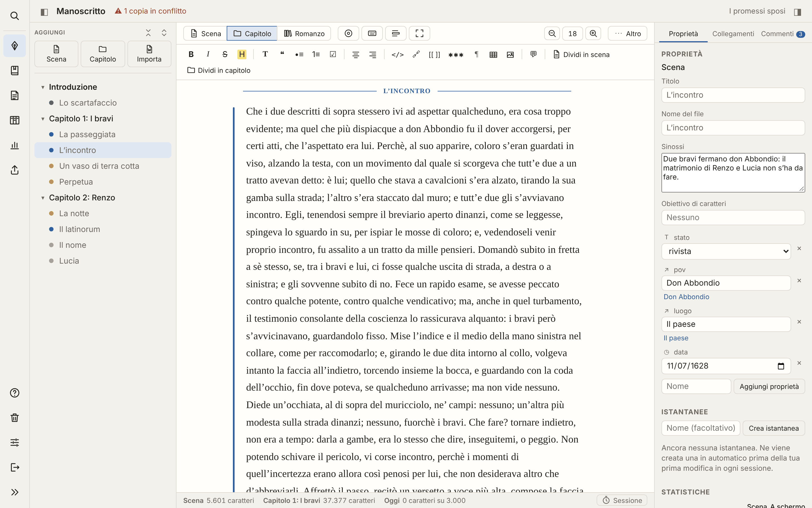Insert a numbered list
This screenshot has width=812, height=508.
[316, 54]
